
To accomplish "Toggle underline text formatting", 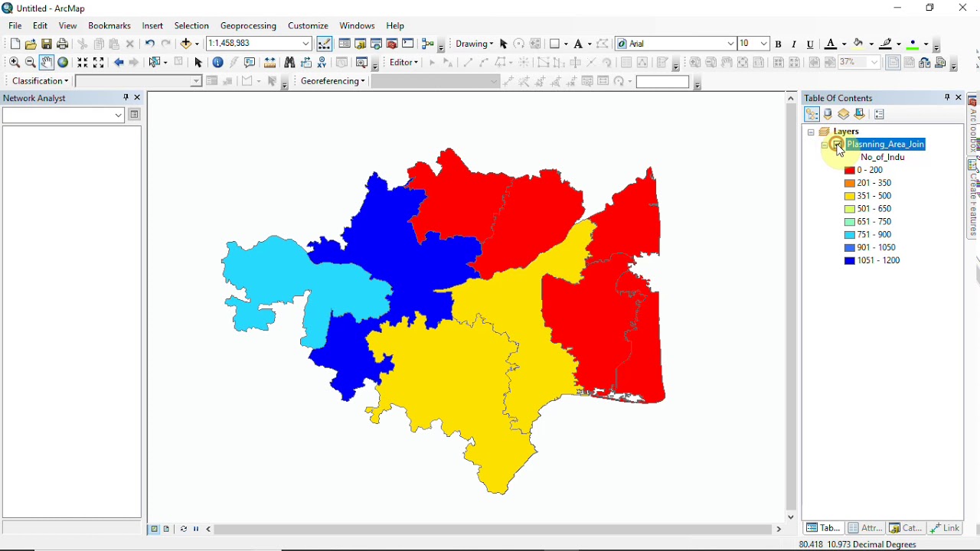I will point(811,44).
